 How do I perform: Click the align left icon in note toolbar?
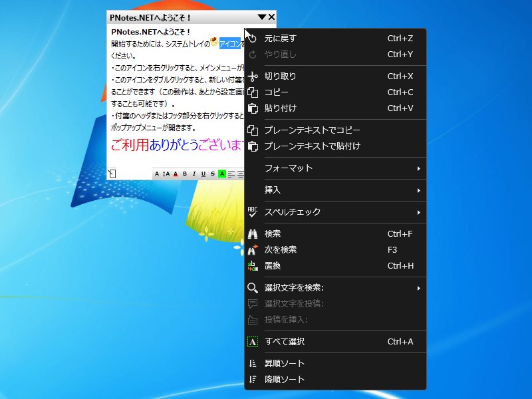[231, 174]
